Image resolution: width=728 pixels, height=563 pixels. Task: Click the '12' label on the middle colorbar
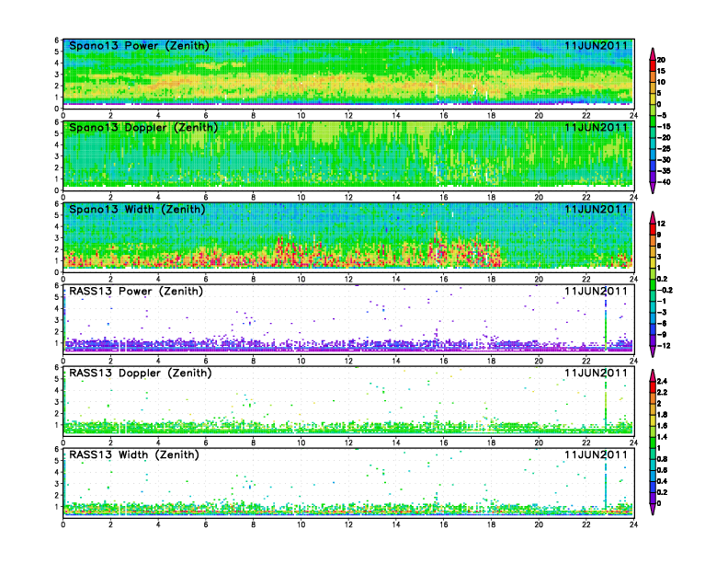[661, 224]
